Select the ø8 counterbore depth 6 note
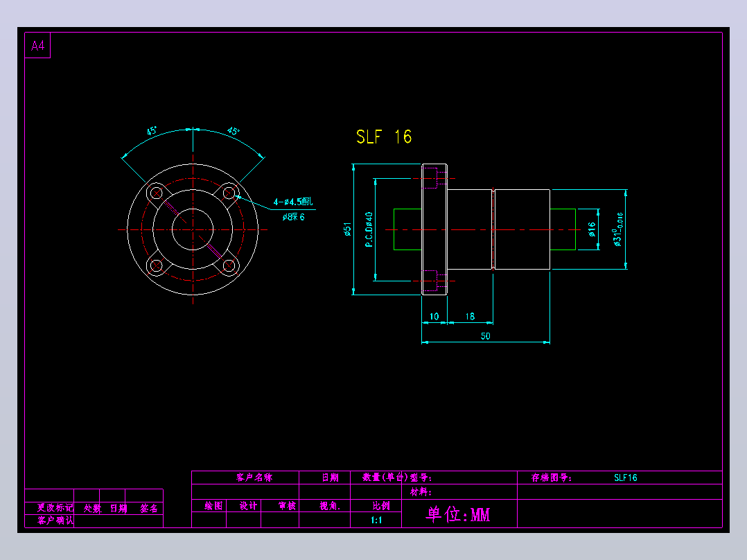This screenshot has width=747, height=560. pos(294,217)
